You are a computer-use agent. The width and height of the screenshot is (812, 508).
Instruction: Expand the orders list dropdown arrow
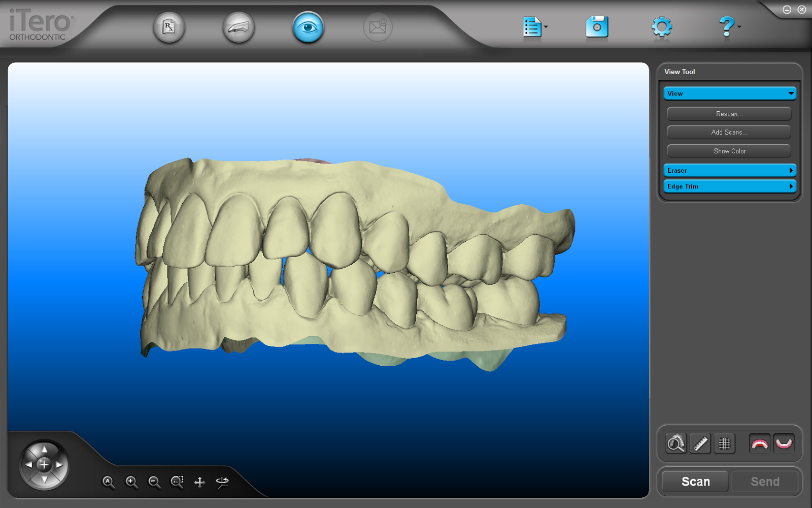[546, 27]
